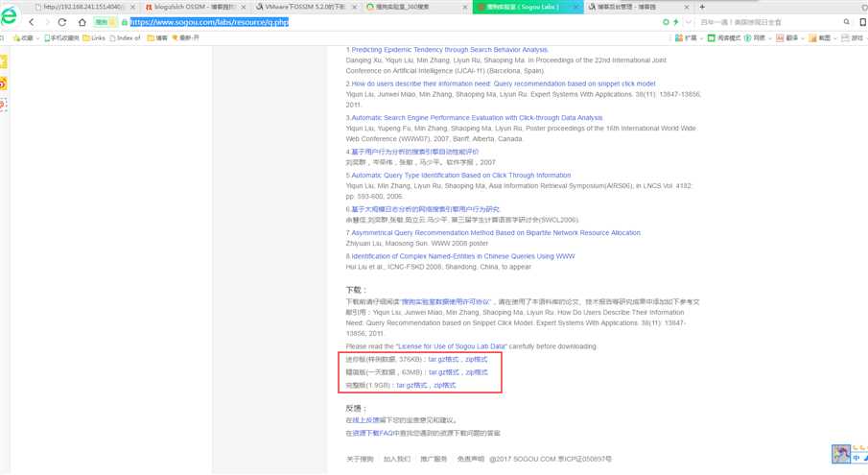Open the Index of bookmark
The height and width of the screenshot is (475, 868).
click(125, 38)
